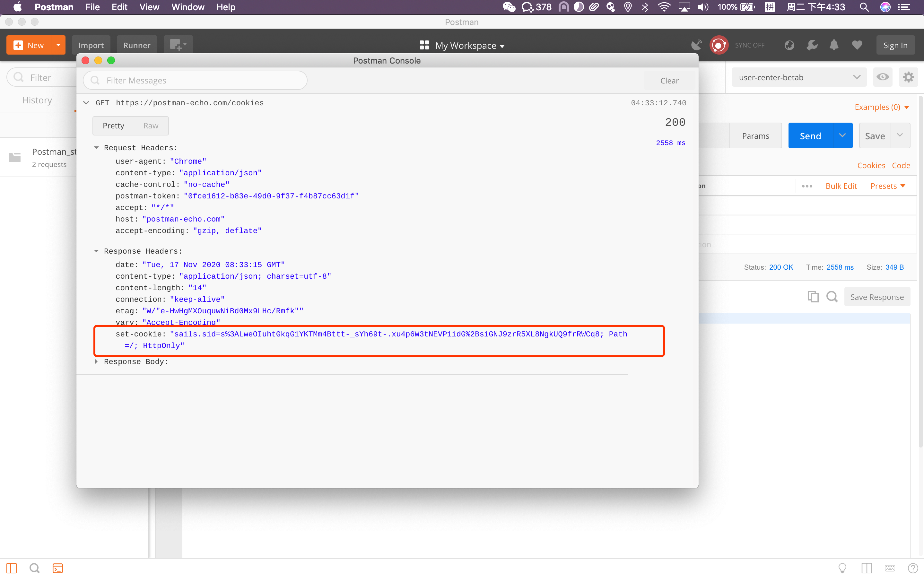Click the Find magnifier icon in status bar

click(x=34, y=568)
